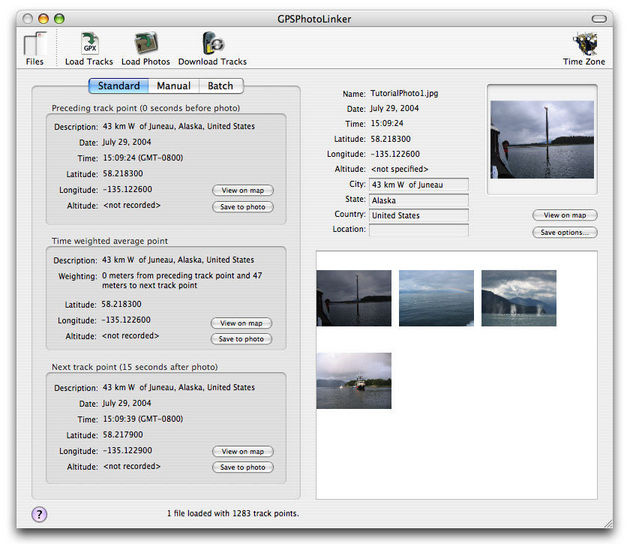
Task: Click the City text field
Action: click(418, 184)
